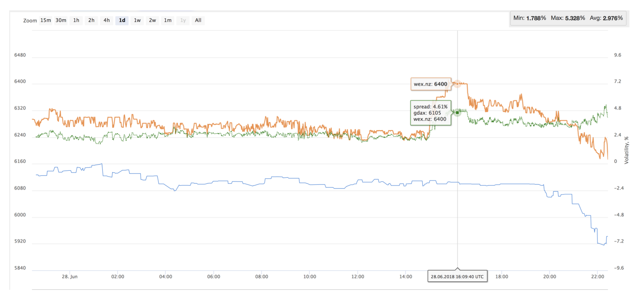Select the 15m zoom range
Screen dimensions: 644x298
(x=46, y=20)
